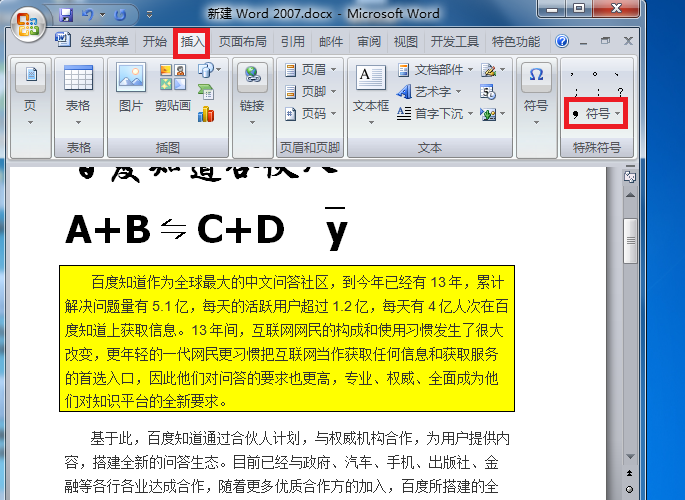
Task: Open the 邮件 tab
Action: [x=331, y=41]
